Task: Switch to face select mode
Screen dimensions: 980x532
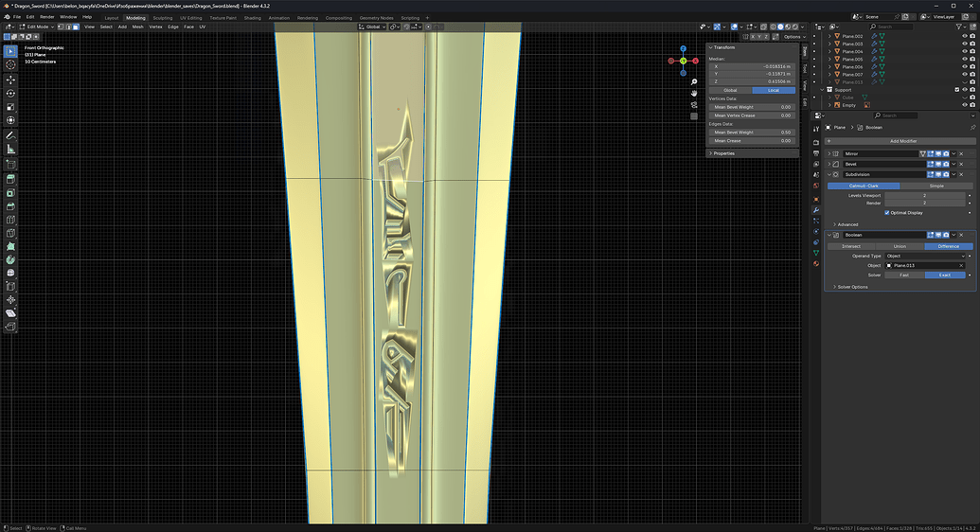Action: pyautogui.click(x=76, y=27)
